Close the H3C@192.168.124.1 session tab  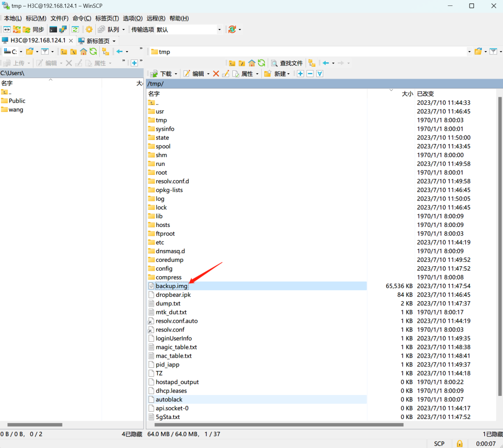71,41
